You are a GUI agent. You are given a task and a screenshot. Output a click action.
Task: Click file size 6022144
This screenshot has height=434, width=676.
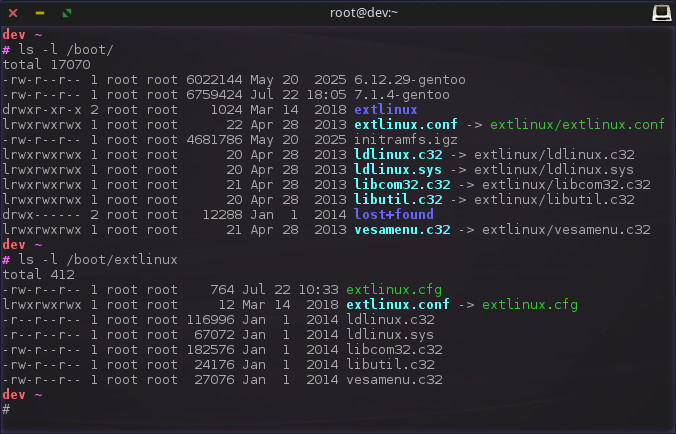214,80
